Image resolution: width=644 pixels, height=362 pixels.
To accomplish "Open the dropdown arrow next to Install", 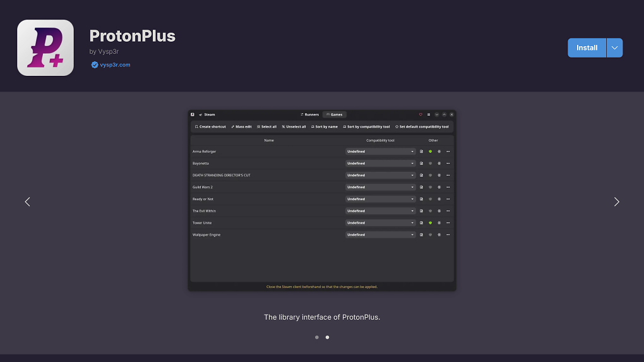I will pos(614,47).
